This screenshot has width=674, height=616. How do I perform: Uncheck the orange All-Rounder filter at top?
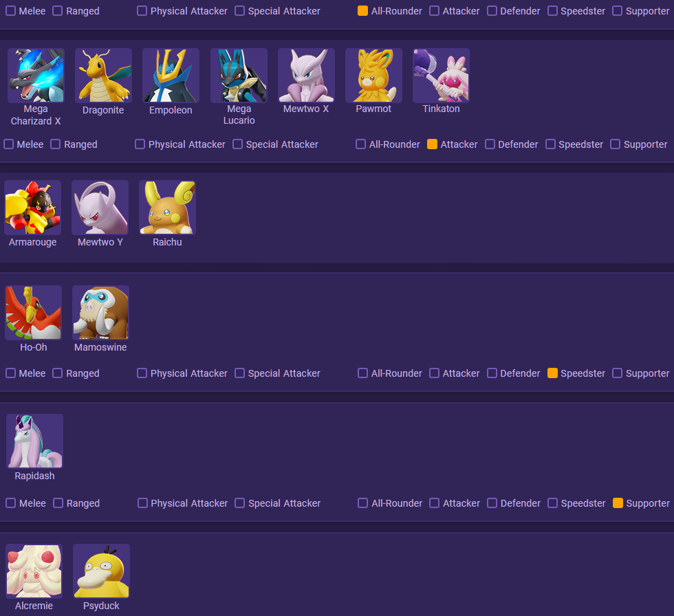coord(363,11)
